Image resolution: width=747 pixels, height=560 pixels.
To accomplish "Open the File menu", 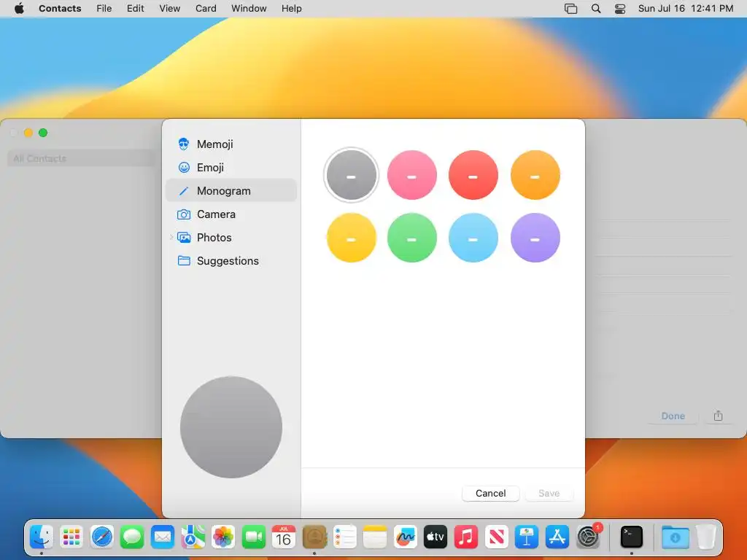I will point(104,9).
